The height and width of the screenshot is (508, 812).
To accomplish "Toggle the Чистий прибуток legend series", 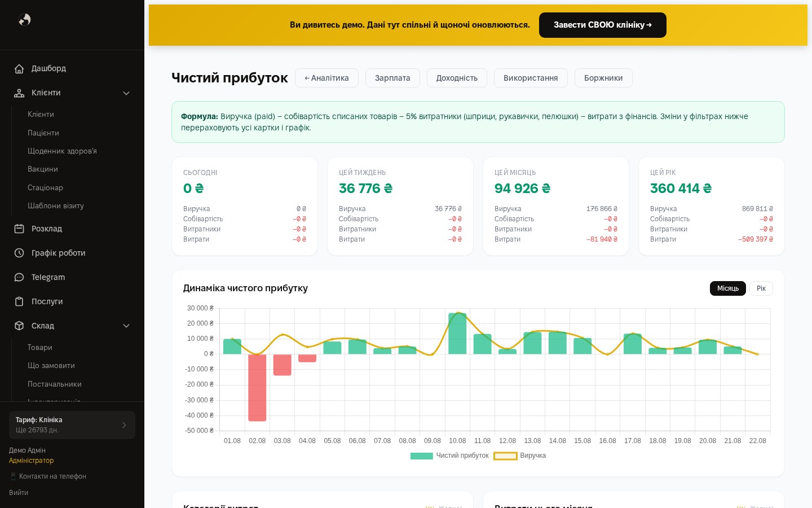I will [449, 456].
